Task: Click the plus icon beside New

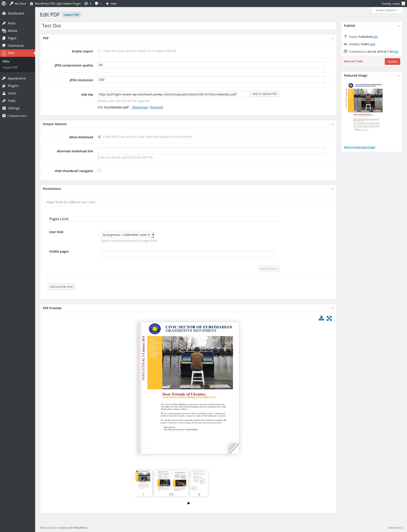Action: [x=107, y=4]
